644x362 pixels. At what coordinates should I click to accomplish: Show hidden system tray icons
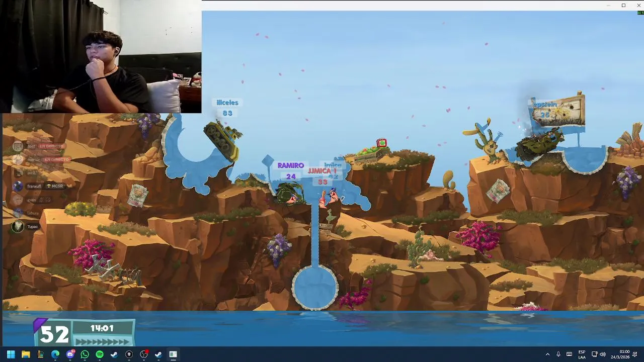tap(547, 354)
